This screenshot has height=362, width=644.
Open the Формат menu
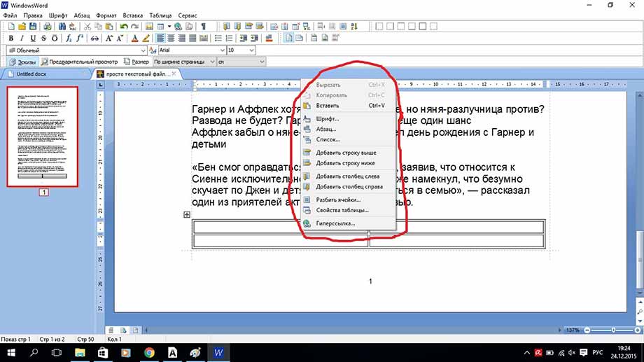(x=106, y=15)
